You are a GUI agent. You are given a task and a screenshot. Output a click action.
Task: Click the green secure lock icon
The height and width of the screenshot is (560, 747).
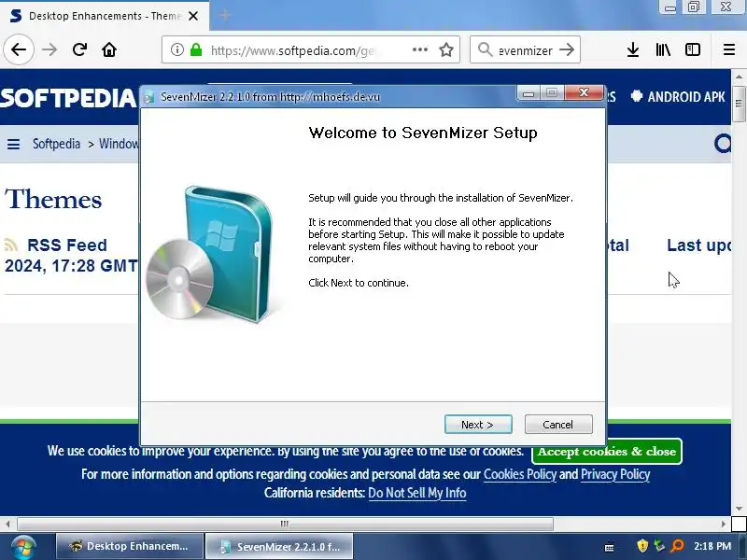point(196,49)
